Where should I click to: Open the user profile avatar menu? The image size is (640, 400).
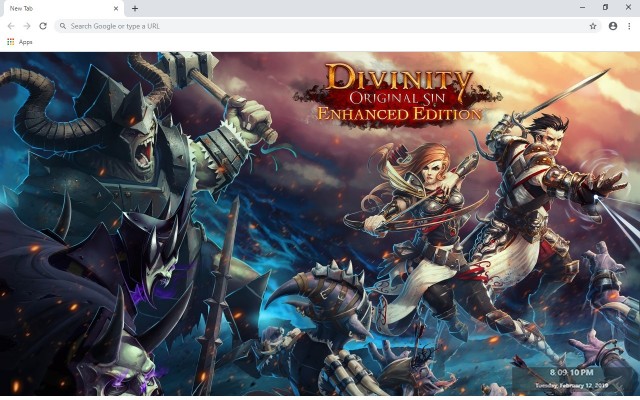tap(613, 26)
